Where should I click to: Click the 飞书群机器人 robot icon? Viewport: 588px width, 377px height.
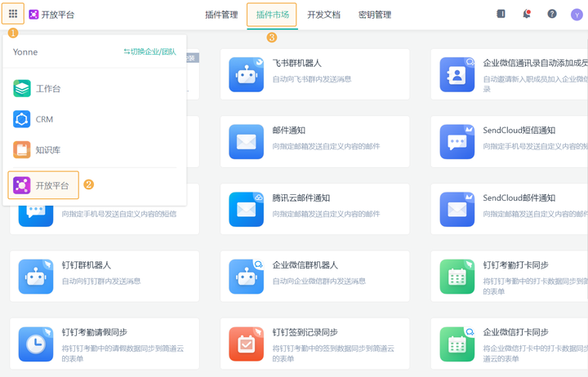click(246, 74)
